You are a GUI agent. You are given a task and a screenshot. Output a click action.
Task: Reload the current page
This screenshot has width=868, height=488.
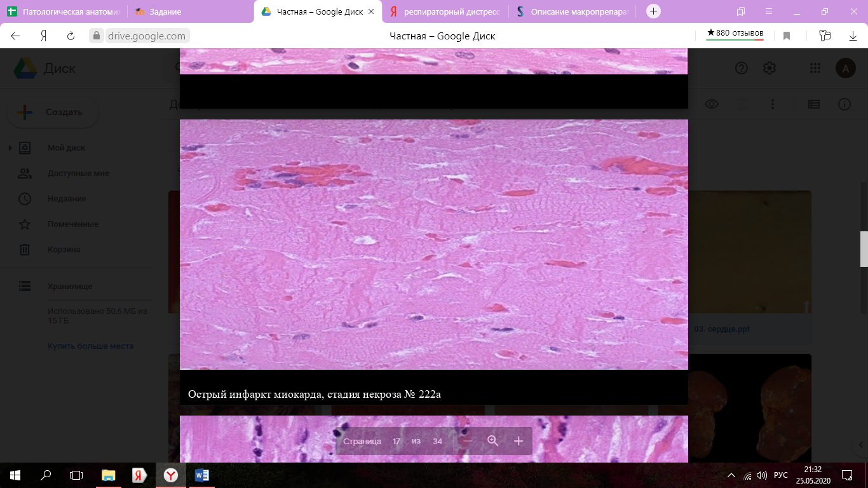click(x=71, y=36)
